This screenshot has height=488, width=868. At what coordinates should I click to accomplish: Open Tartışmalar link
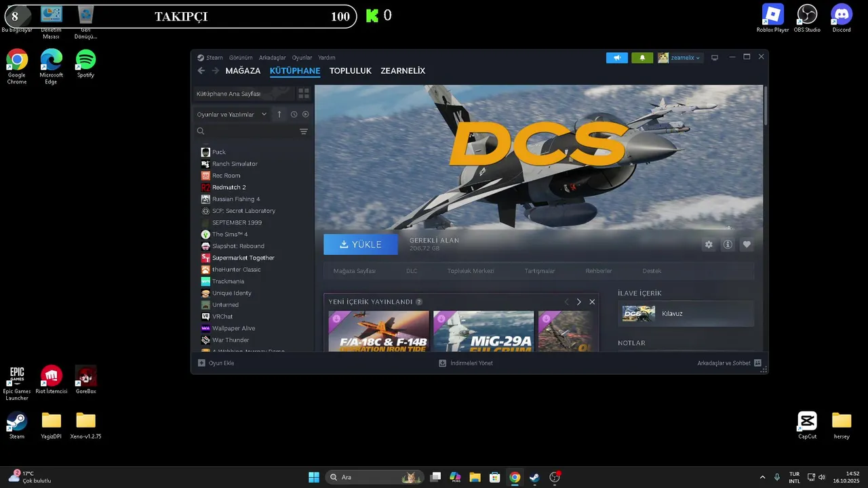click(x=540, y=271)
